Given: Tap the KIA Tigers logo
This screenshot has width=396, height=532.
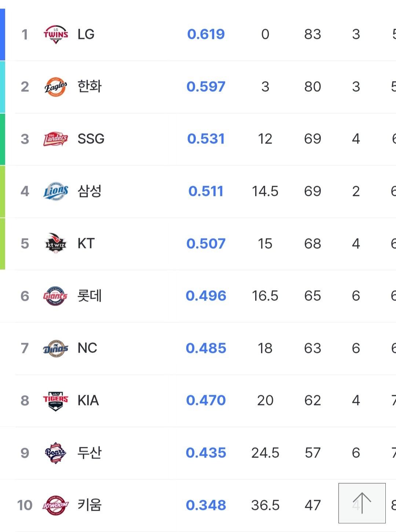Looking at the screenshot, I should coord(56,400).
